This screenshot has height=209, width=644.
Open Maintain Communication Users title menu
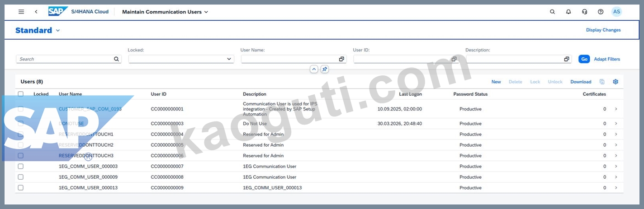(x=165, y=12)
